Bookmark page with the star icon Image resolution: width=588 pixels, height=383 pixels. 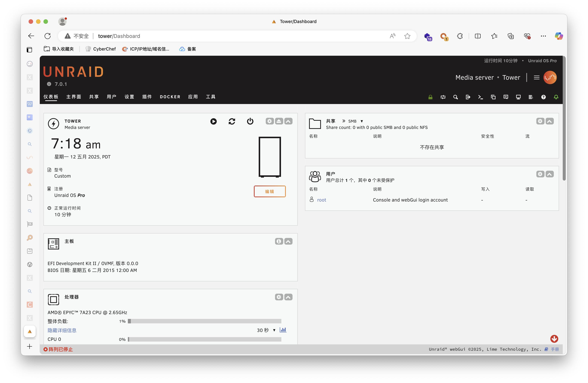tap(407, 36)
